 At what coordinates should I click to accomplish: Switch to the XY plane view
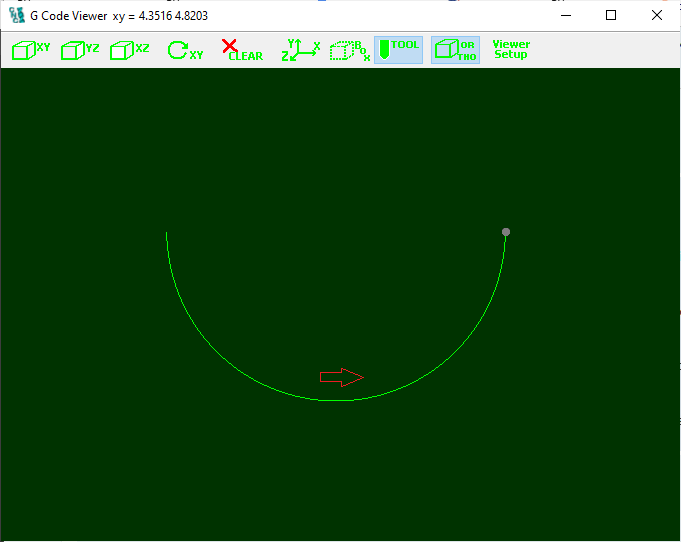[30, 50]
